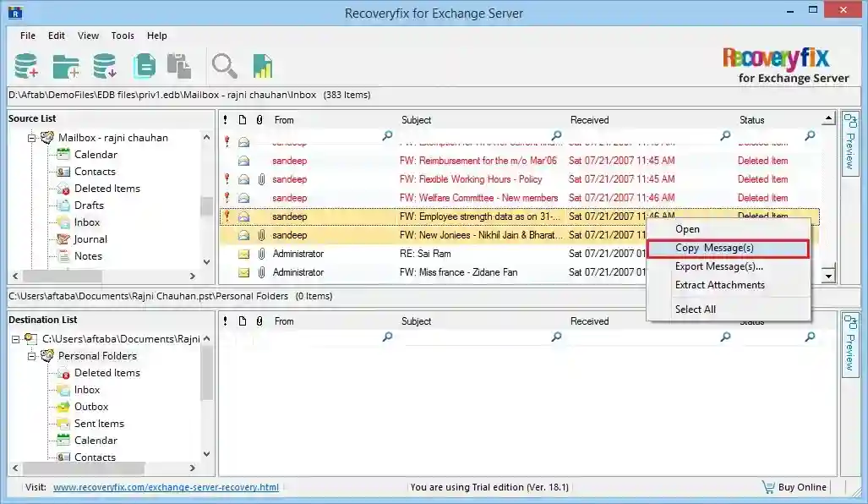Sort source list by From header
Viewport: 868px width, 504px height.
pyautogui.click(x=284, y=119)
